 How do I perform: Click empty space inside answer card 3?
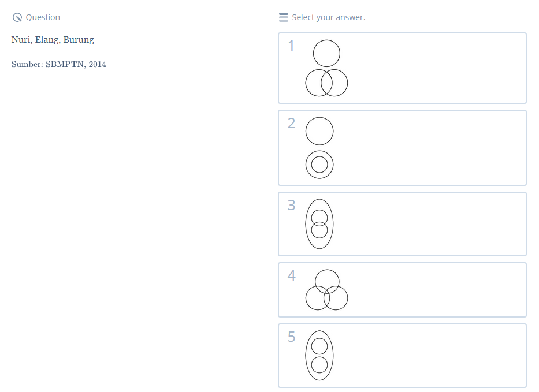433,224
